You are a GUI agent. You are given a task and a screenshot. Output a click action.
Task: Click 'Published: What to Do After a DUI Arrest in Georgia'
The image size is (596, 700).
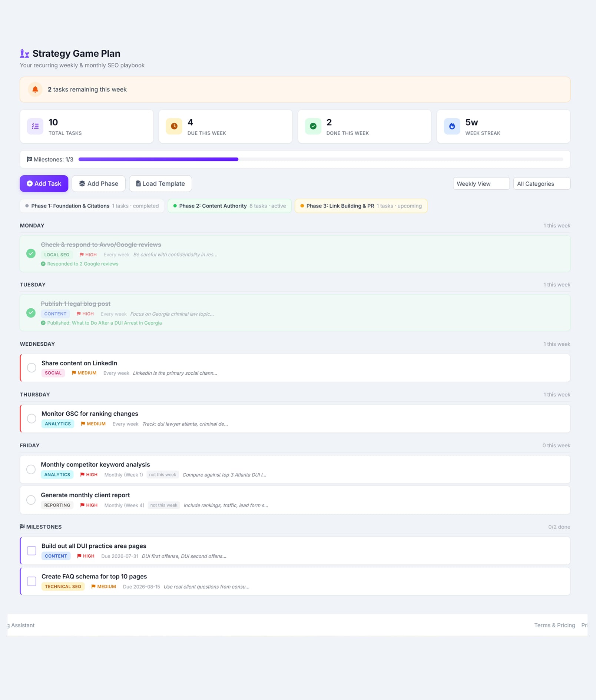coord(105,323)
